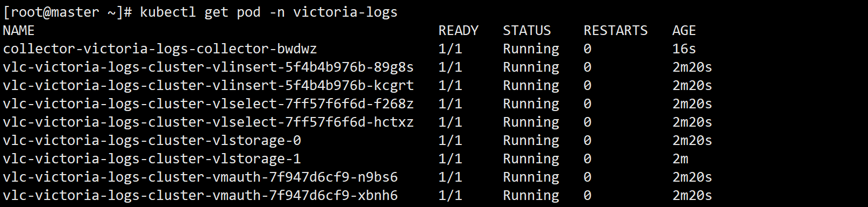Select pod name vmauth-7f947d6cf9-n9bs6
Image resolution: width=868 pixels, height=207 pixels.
[x=201, y=177]
